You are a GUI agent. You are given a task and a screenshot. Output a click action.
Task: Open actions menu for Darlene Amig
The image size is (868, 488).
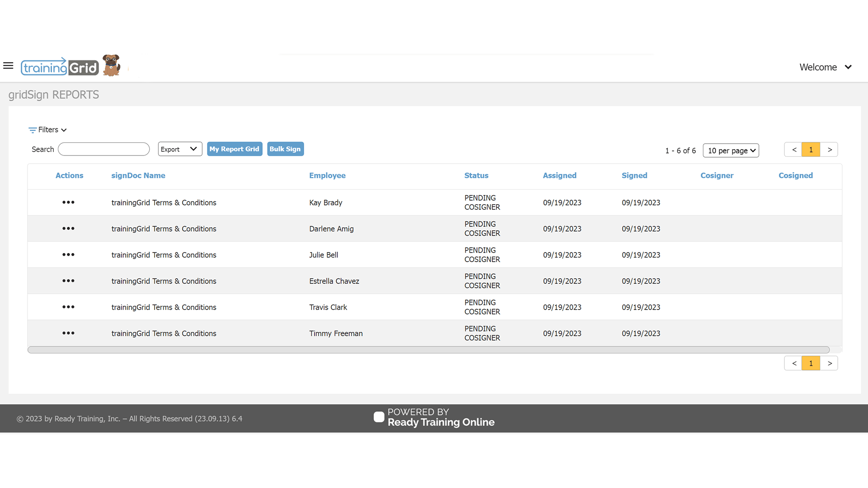tap(68, 229)
